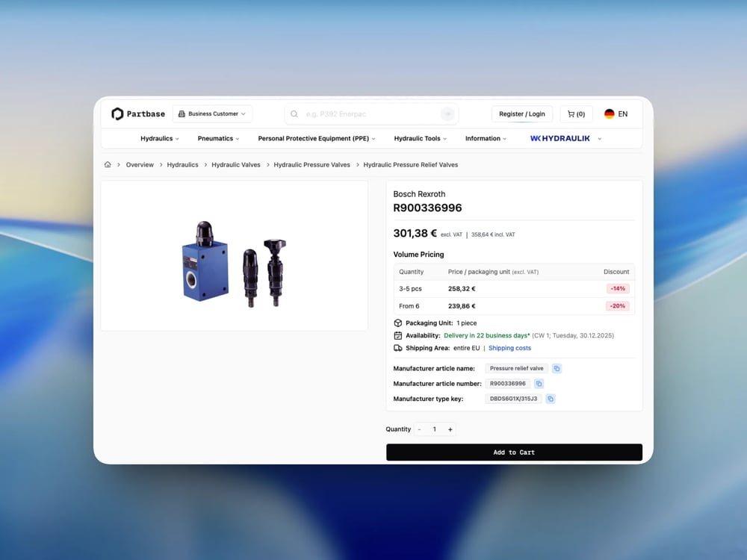Expand the Hydraulics menu
The height and width of the screenshot is (560, 747).
(x=160, y=139)
